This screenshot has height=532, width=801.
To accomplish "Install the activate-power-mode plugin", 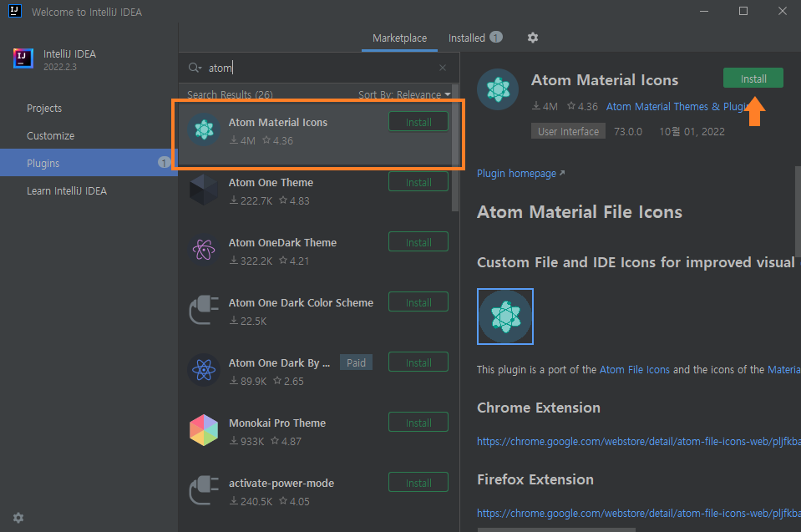I will 418,483.
